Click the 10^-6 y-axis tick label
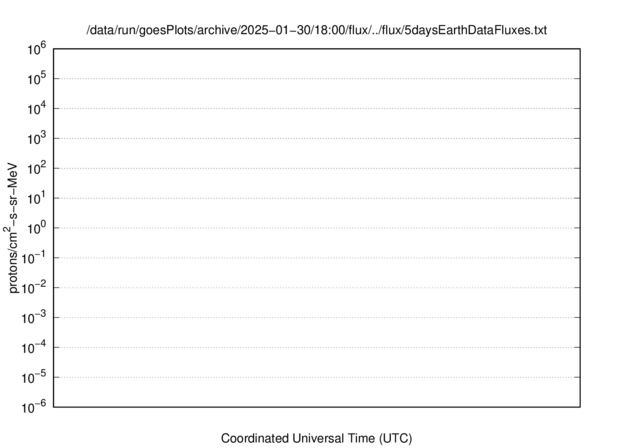This screenshot has width=640, height=448. coord(34,407)
